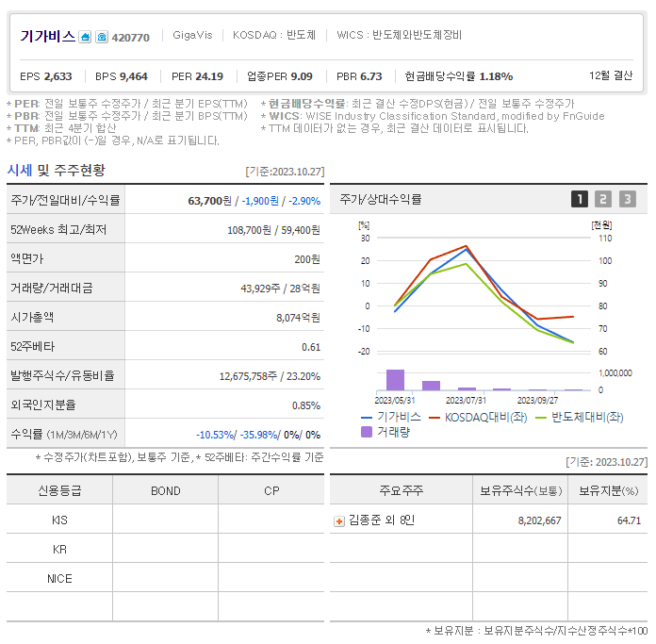The width and height of the screenshot is (656, 644).
Task: Click the BOND column header
Action: click(166, 491)
